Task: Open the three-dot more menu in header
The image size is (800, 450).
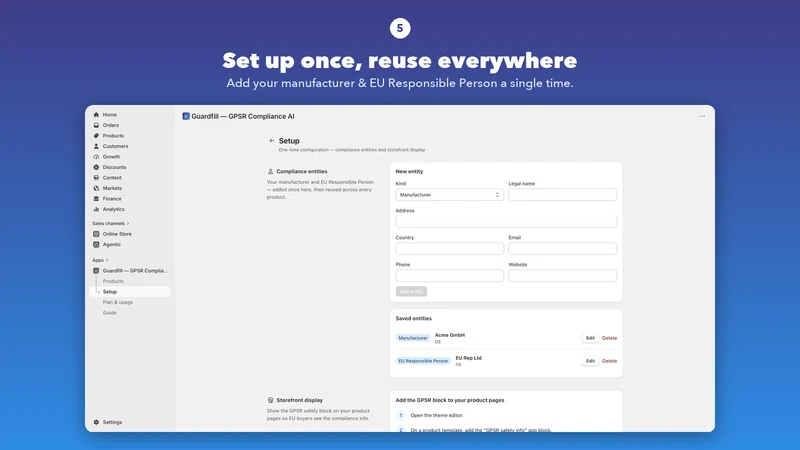Action: point(702,116)
